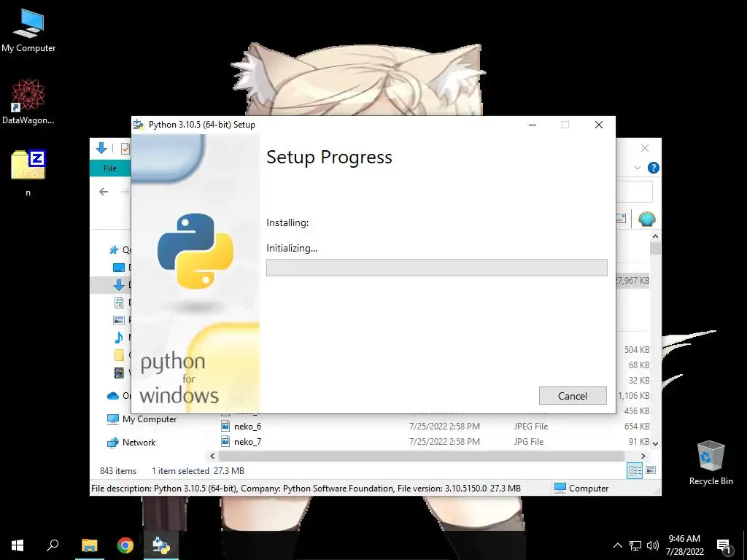Click the neko_6 image file icon
The width and height of the screenshot is (747, 560).
click(226, 426)
